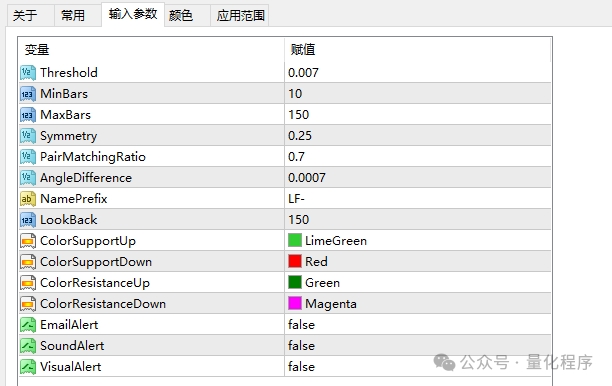Select the 输入参数 tab
Screen dimensions: 612x386
(x=133, y=14)
